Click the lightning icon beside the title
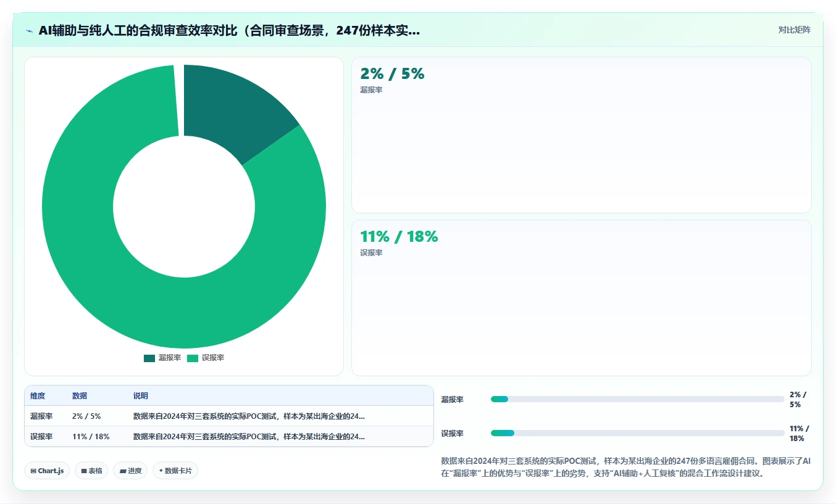Screen dimensions: 836x504 [29, 31]
